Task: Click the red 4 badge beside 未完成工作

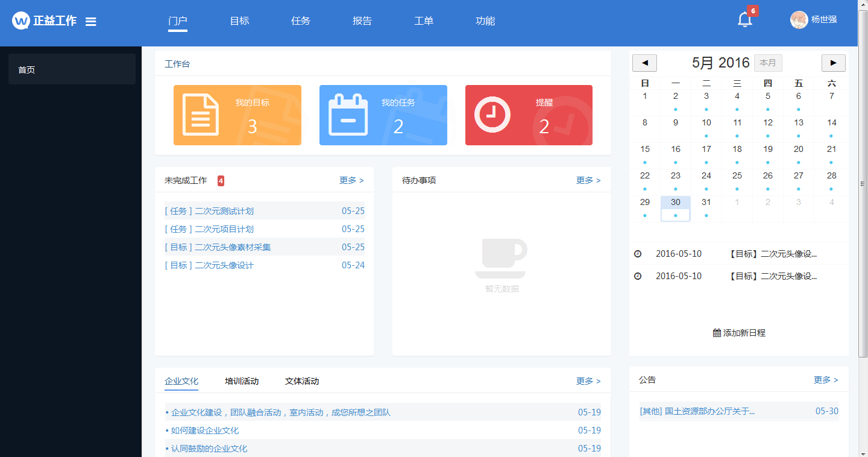Action: tap(221, 180)
